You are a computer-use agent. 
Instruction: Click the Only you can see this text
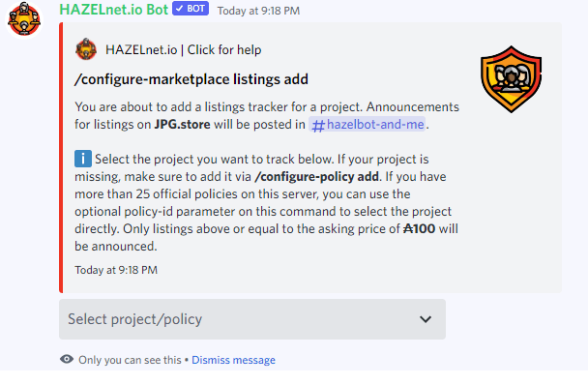tap(130, 360)
